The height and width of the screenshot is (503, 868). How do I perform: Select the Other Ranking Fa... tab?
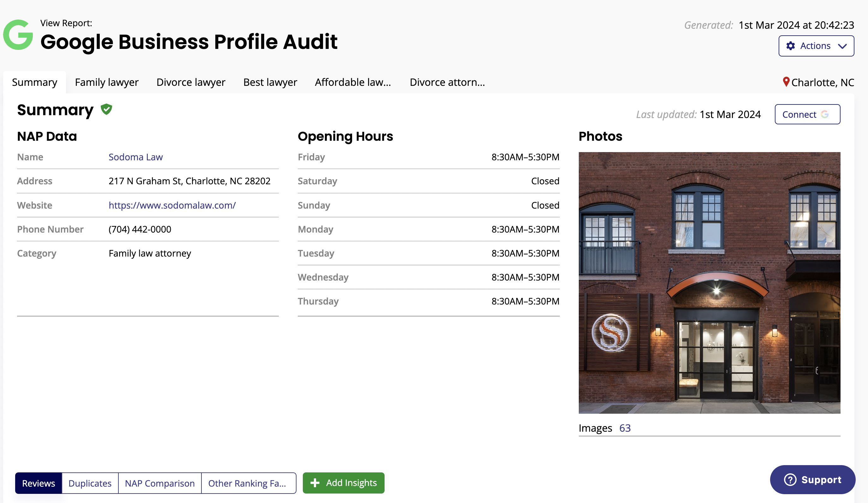click(248, 483)
